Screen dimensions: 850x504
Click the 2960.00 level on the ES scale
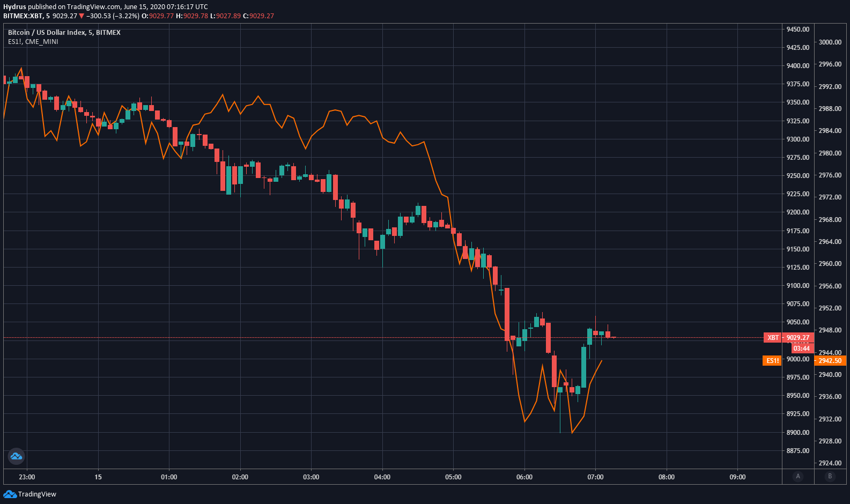(830, 264)
